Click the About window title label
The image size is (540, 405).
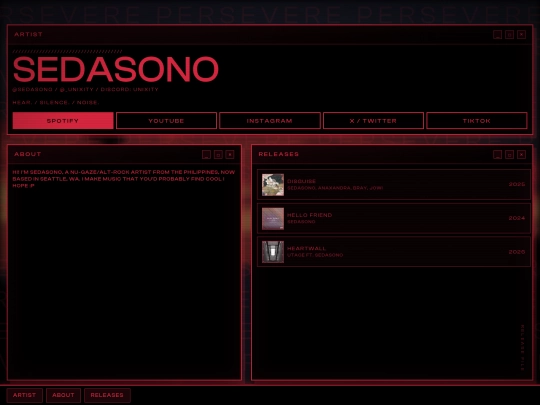coord(28,154)
